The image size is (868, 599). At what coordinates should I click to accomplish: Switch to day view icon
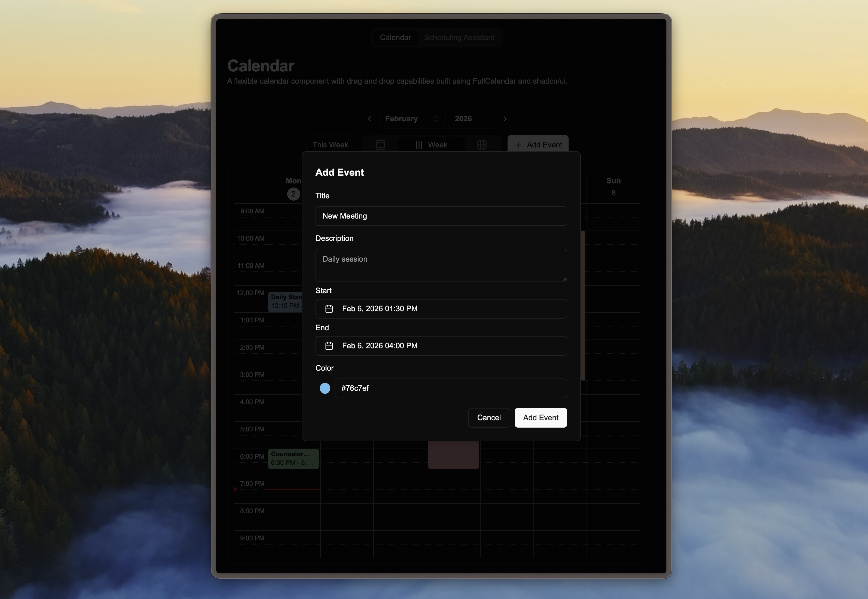[x=380, y=144]
